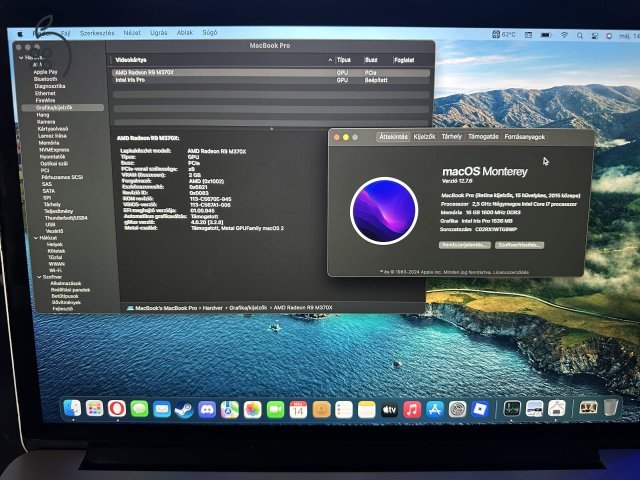Viewport: 640px width, 480px height.
Task: Click the Rendszerjelentés... button
Action: tap(464, 245)
